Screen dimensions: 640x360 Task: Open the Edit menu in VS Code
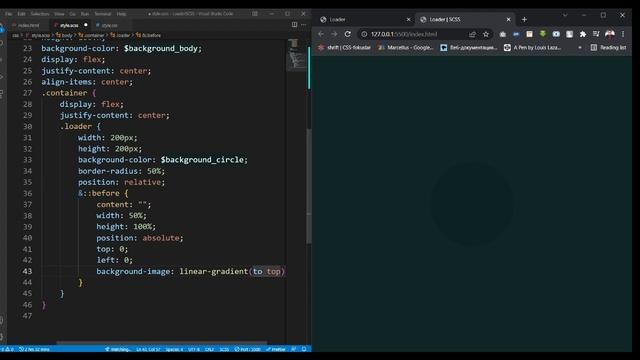click(21, 13)
